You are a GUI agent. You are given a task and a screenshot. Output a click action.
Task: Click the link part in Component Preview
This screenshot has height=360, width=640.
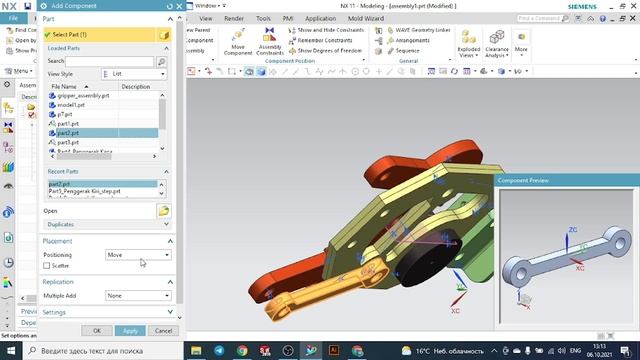567,257
